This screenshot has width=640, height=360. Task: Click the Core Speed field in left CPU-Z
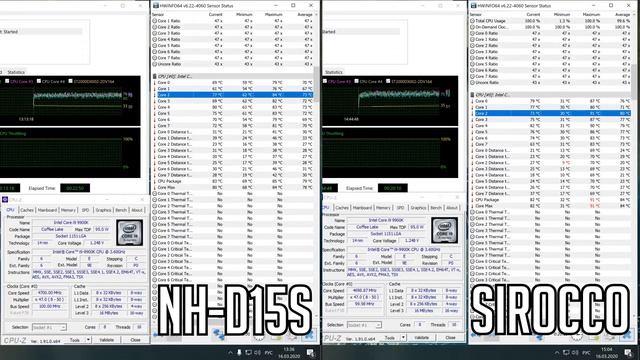50,293
